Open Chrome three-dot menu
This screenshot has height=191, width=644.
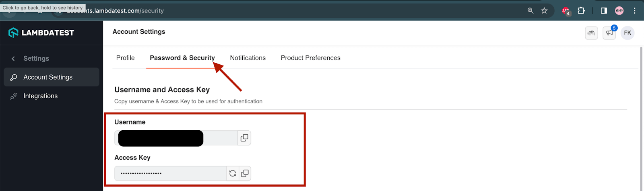tap(635, 11)
